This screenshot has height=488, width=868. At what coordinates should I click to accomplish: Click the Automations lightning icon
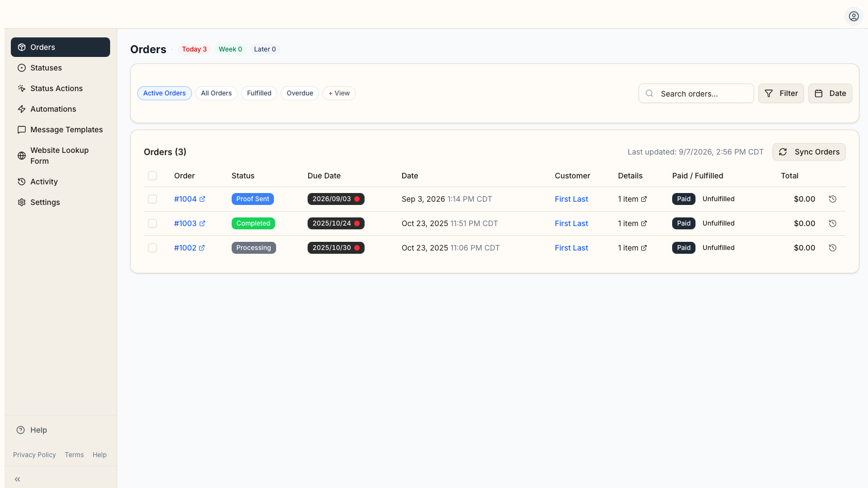tap(22, 109)
